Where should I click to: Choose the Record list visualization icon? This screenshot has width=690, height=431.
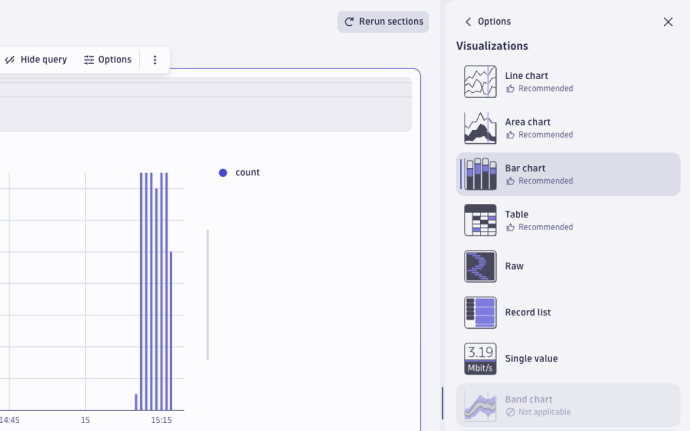480,312
